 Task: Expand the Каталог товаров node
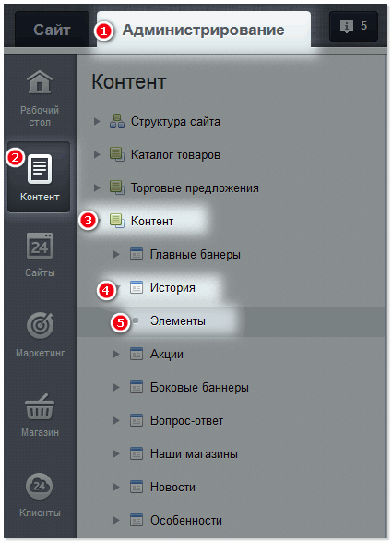coord(97,155)
